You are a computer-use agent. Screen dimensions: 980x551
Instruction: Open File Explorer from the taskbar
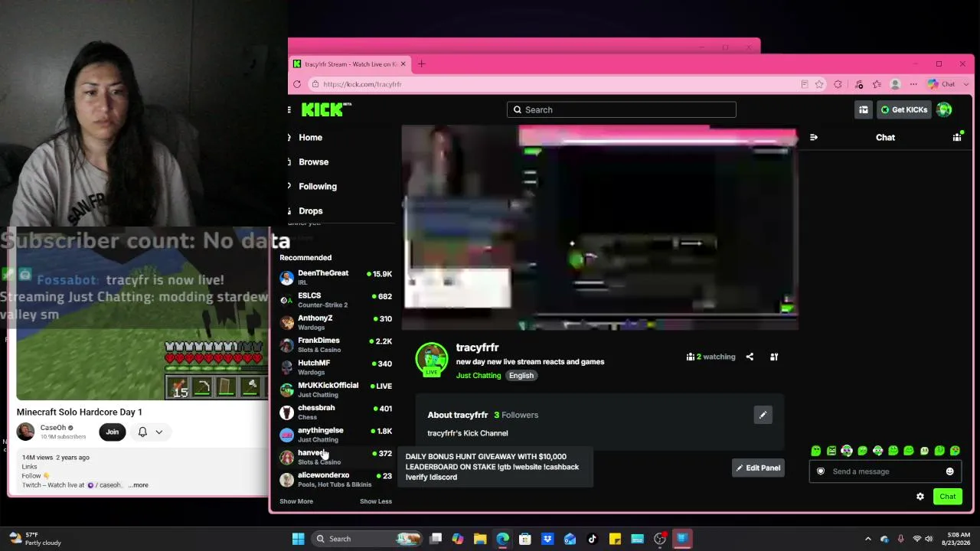(480, 539)
